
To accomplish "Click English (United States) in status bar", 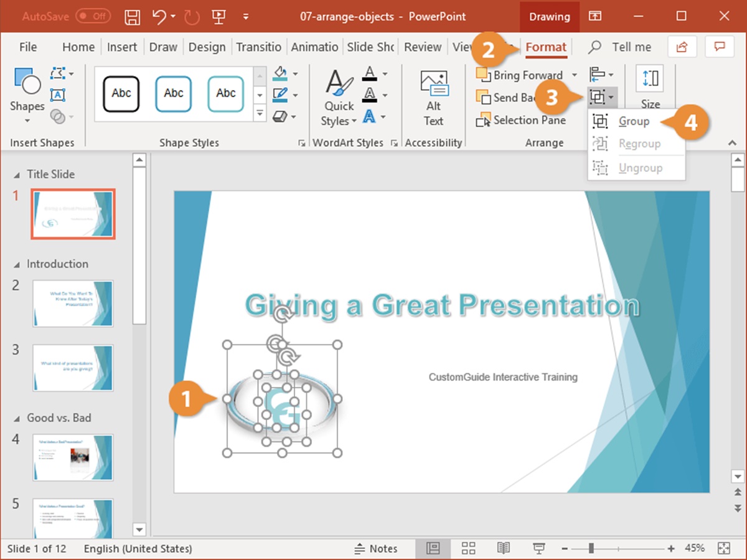I will tap(138, 548).
